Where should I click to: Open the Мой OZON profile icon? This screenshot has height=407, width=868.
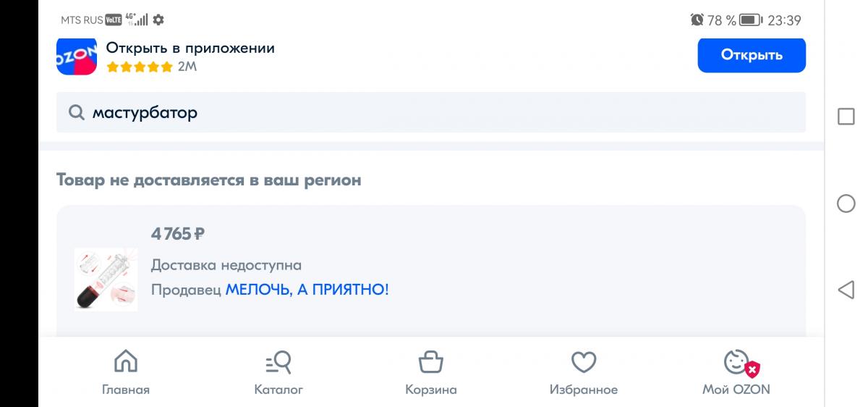point(736,362)
